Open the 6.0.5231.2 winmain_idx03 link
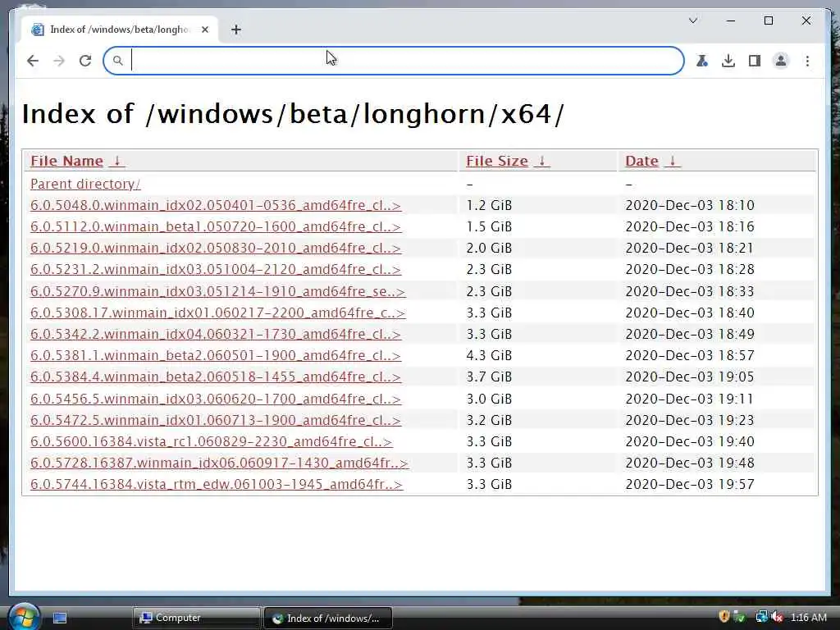This screenshot has height=630, width=840. (x=216, y=269)
